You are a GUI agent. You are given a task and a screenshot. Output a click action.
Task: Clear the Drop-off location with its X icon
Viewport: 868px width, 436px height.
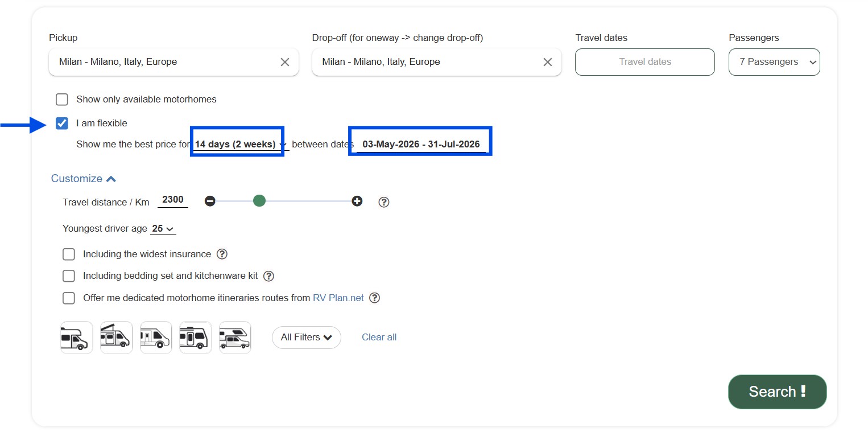[x=548, y=62]
